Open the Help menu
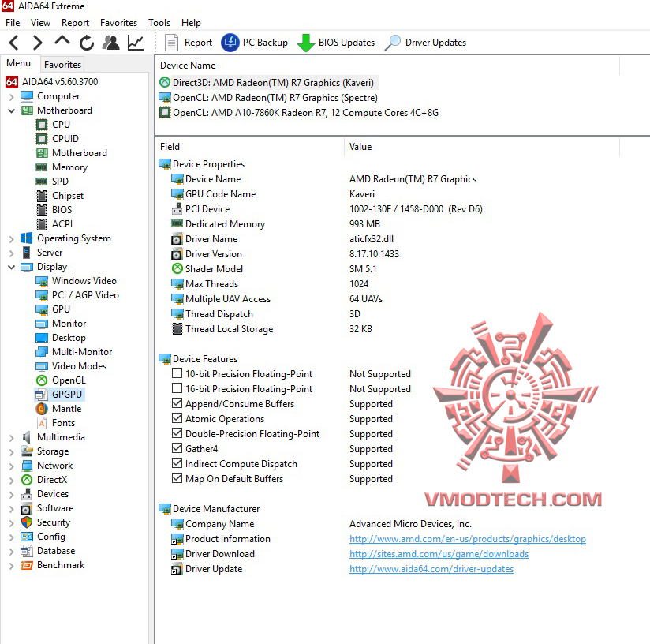The image size is (650, 644). point(191,23)
